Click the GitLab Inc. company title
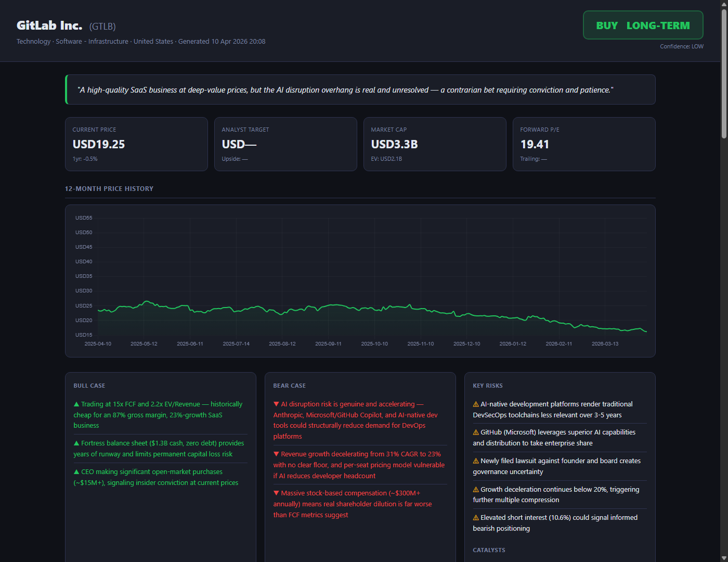The height and width of the screenshot is (562, 728). pos(49,25)
